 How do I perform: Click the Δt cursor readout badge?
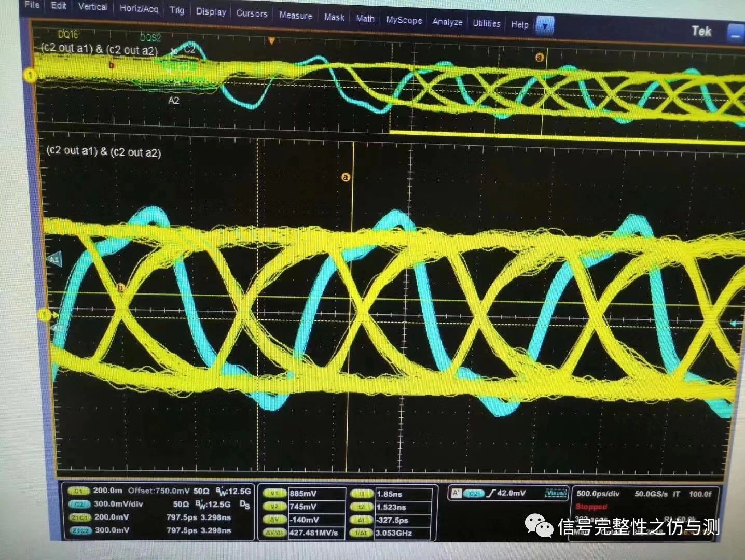[362, 520]
